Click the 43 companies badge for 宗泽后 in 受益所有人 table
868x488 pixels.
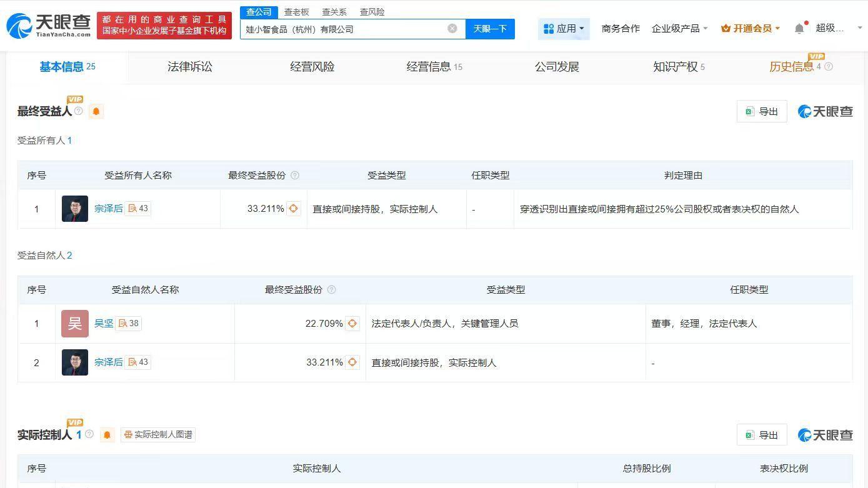point(138,209)
